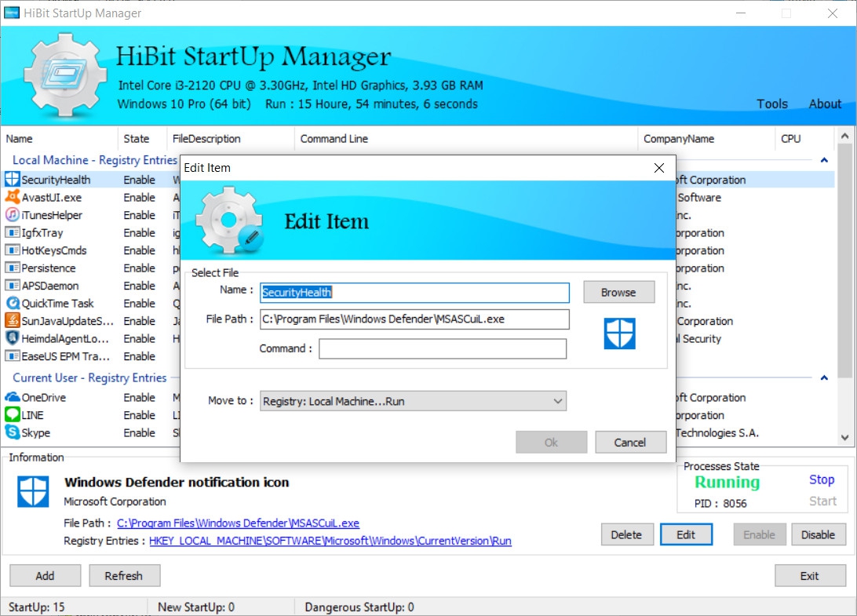This screenshot has height=616, width=857.
Task: Click the Edit button in Information panel
Action: 686,534
